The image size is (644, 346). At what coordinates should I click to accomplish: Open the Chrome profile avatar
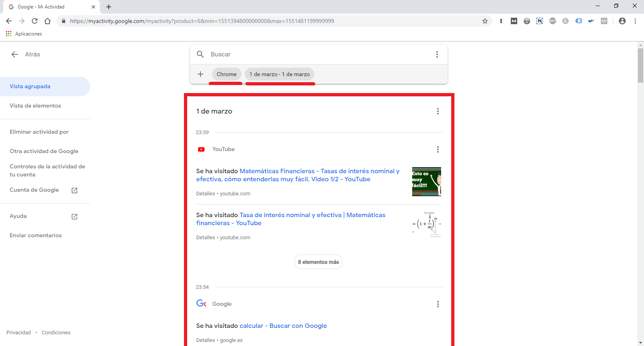[622, 21]
